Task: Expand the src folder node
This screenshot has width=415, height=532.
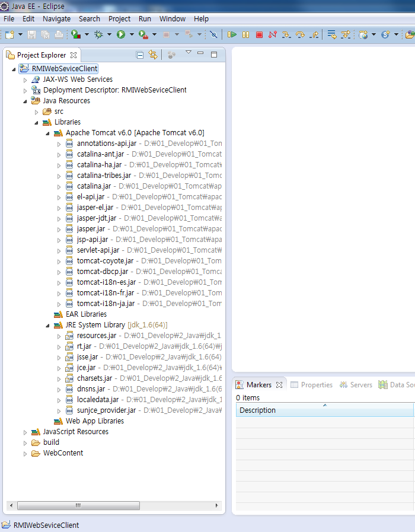Action: (x=36, y=112)
